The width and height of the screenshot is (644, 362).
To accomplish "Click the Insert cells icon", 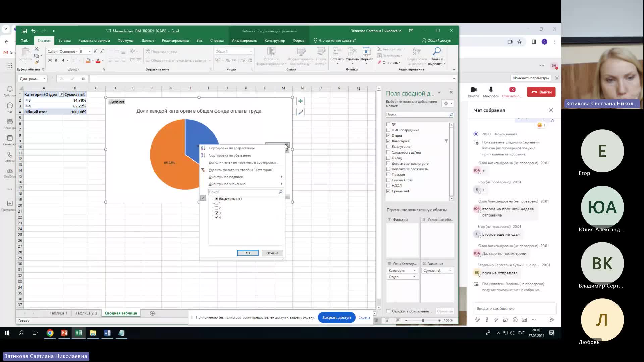I will (x=337, y=52).
